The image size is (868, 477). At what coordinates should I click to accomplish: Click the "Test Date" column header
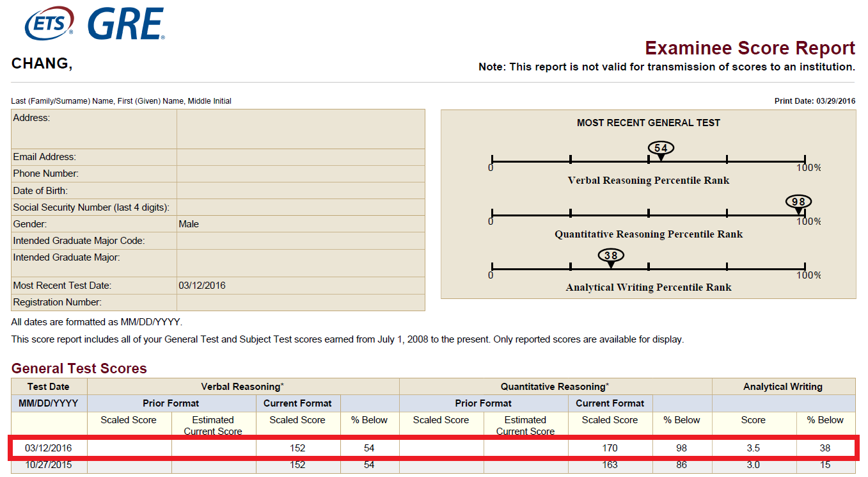49,387
